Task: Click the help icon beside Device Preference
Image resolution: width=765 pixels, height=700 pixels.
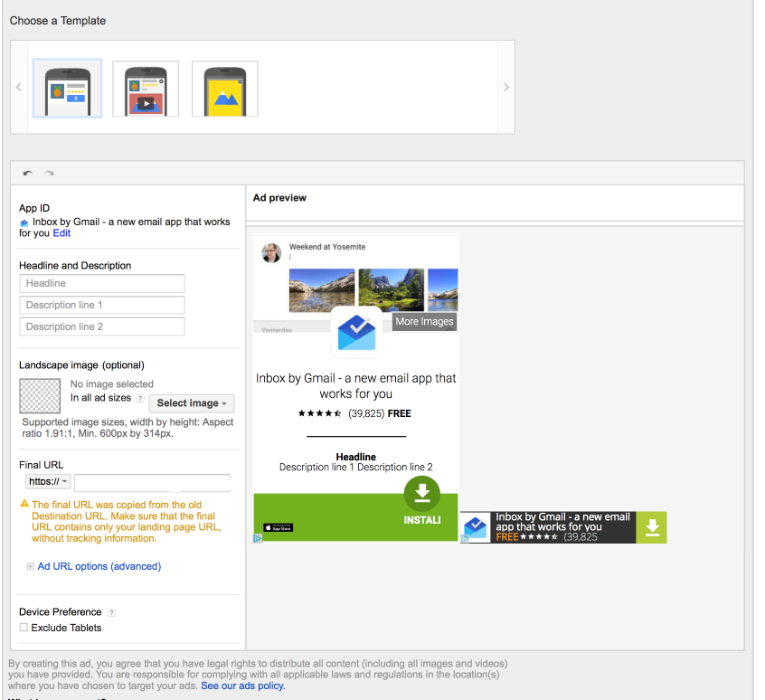Action: click(x=112, y=612)
